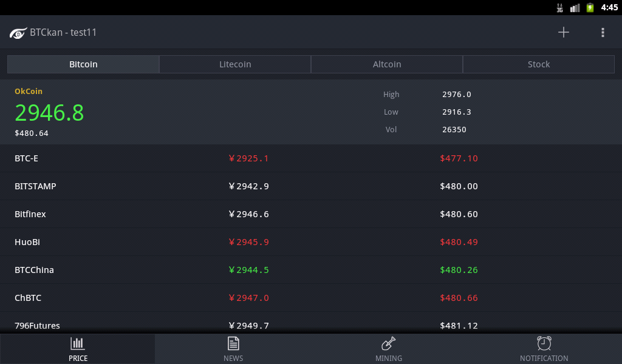Tap the 3G network indicator icon
622x364 pixels.
point(559,7)
